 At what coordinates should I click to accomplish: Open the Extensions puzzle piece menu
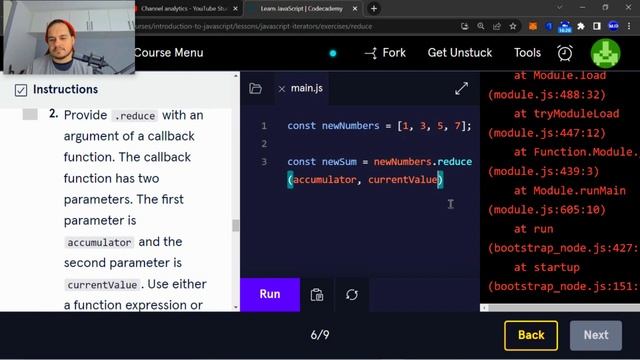click(x=581, y=27)
